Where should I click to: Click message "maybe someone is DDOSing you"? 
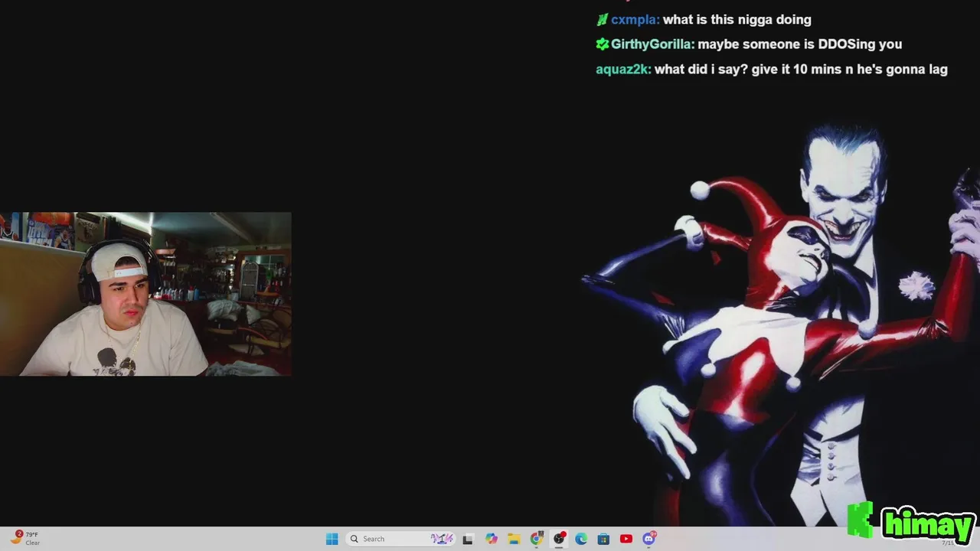point(800,44)
